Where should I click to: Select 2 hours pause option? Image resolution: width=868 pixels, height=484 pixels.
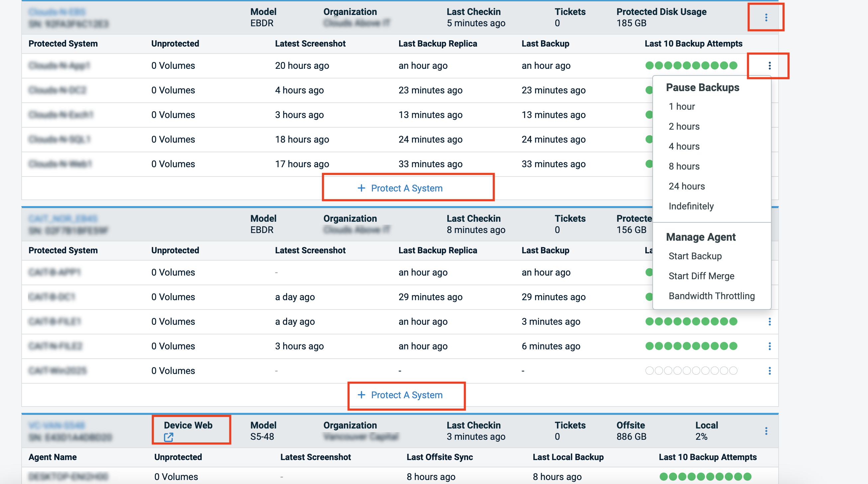click(684, 126)
